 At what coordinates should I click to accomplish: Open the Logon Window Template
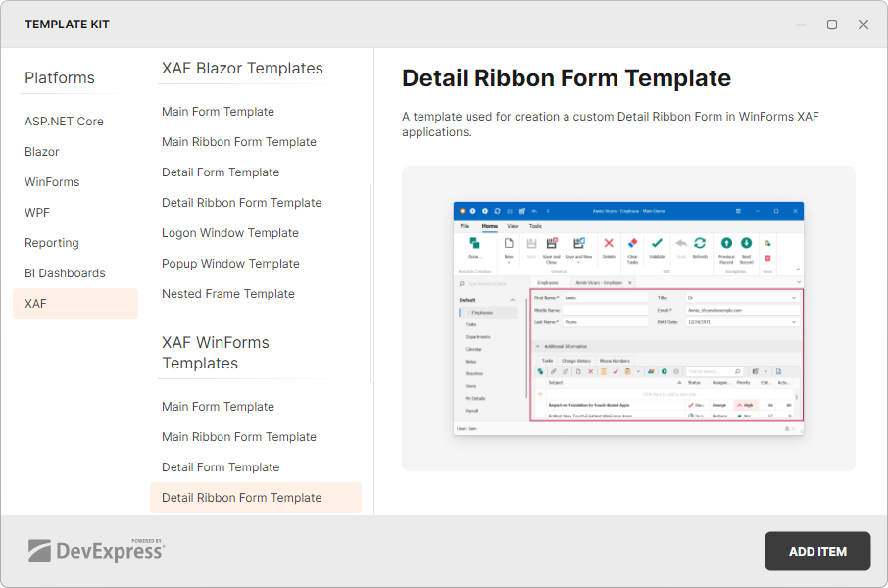click(x=229, y=232)
